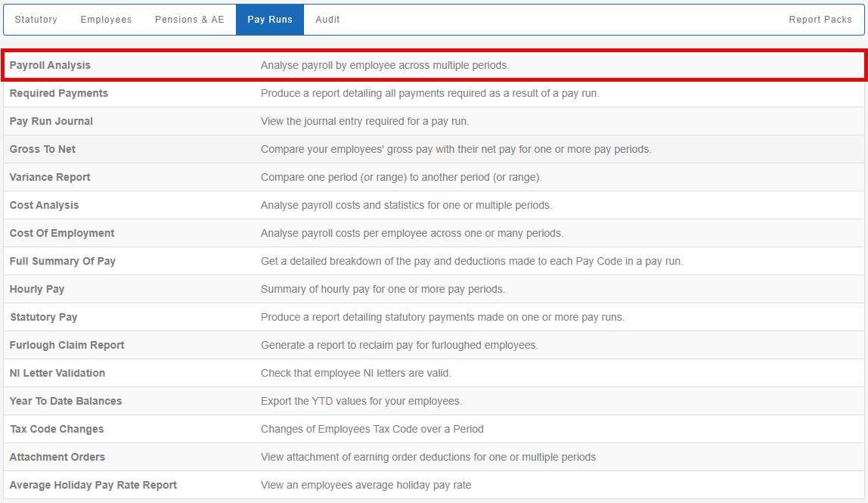Open the Pensions & AE tab
868x503 pixels.
coord(189,20)
